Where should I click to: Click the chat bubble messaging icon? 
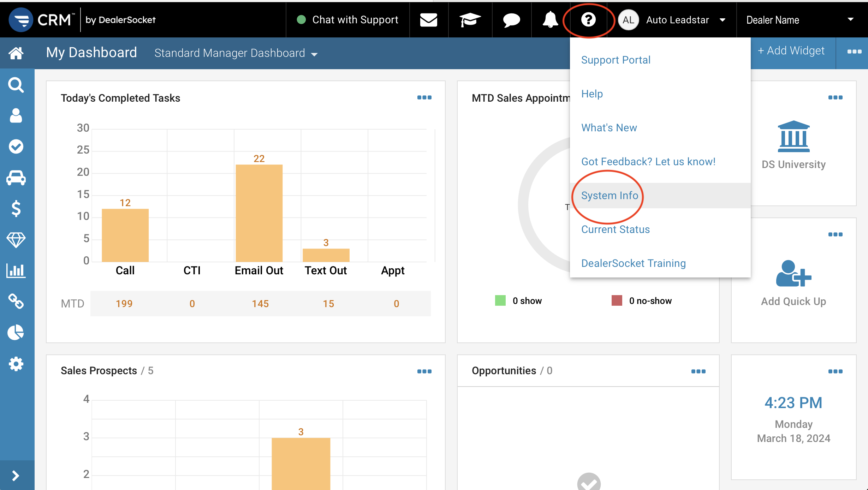point(511,20)
